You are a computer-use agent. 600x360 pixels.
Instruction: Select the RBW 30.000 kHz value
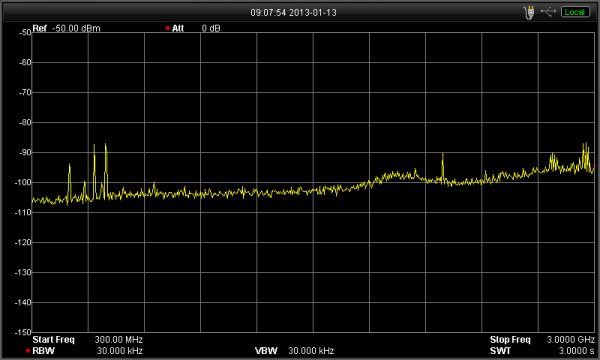[120, 350]
